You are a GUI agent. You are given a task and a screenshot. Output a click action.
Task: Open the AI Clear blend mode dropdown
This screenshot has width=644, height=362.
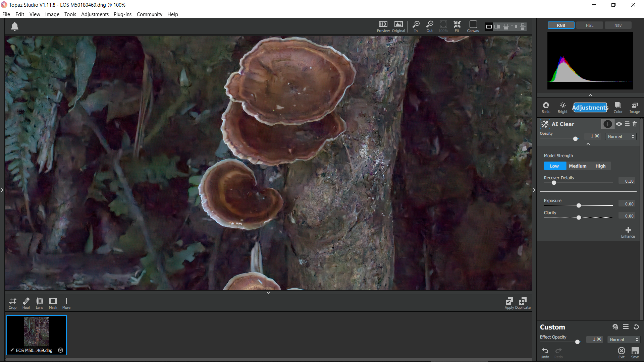[621, 136]
